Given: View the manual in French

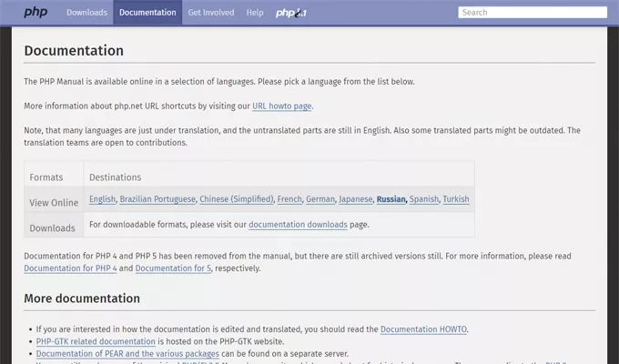Looking at the screenshot, I should click(289, 199).
